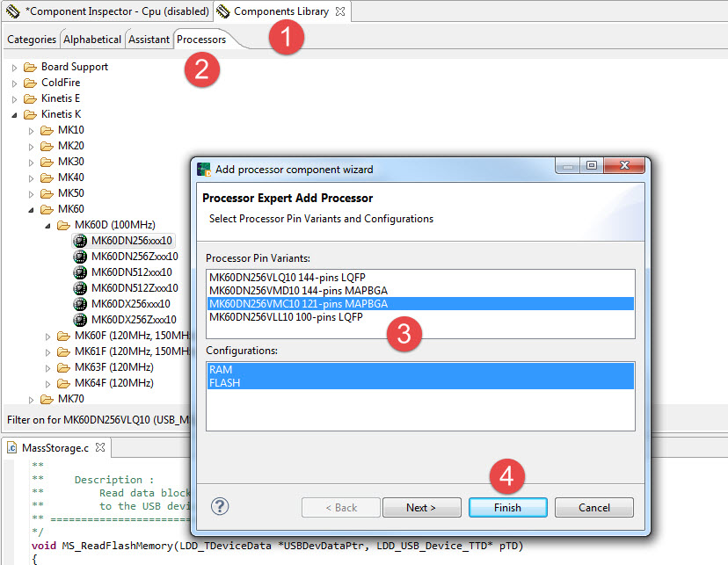Click the Components Library tab chip icon
Image resolution: width=728 pixels, height=565 pixels.
[x=223, y=11]
